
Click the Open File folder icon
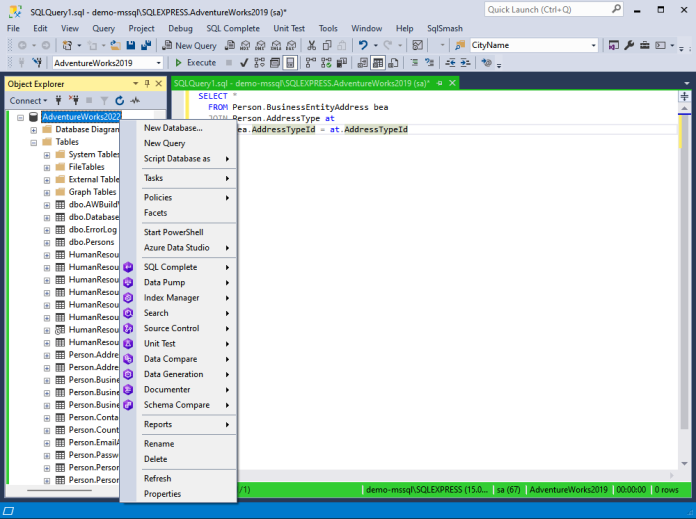pos(115,45)
